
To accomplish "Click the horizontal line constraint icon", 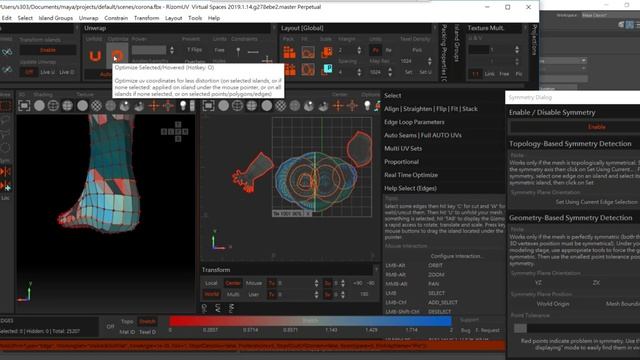I will (253, 51).
